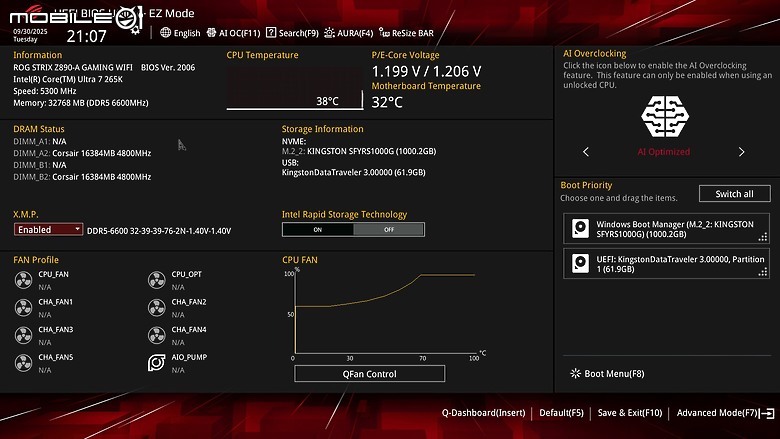Click DIMM_B2 Corsair 16384MB 4800MHz row
This screenshot has height=439, width=780.
point(82,177)
